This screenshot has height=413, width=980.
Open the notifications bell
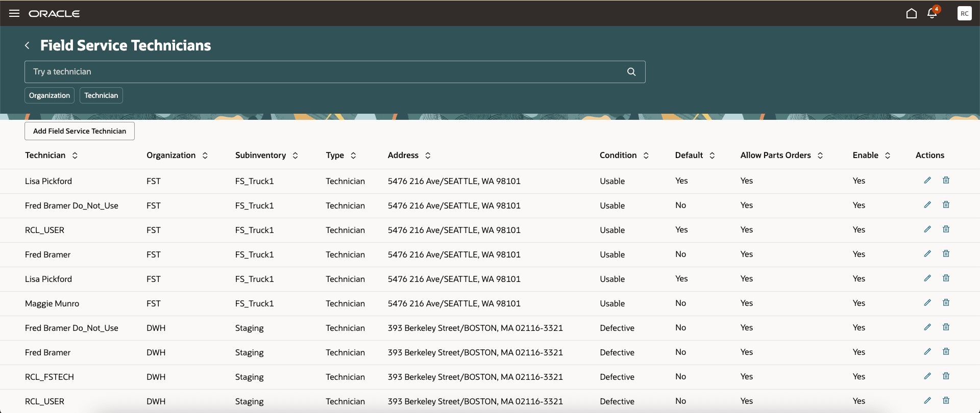pos(932,13)
